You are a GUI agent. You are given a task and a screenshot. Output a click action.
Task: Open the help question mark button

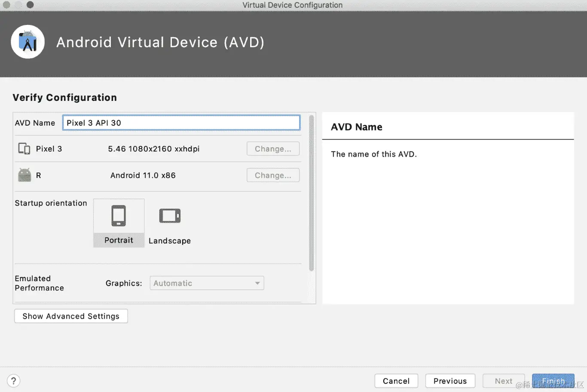pyautogui.click(x=13, y=381)
